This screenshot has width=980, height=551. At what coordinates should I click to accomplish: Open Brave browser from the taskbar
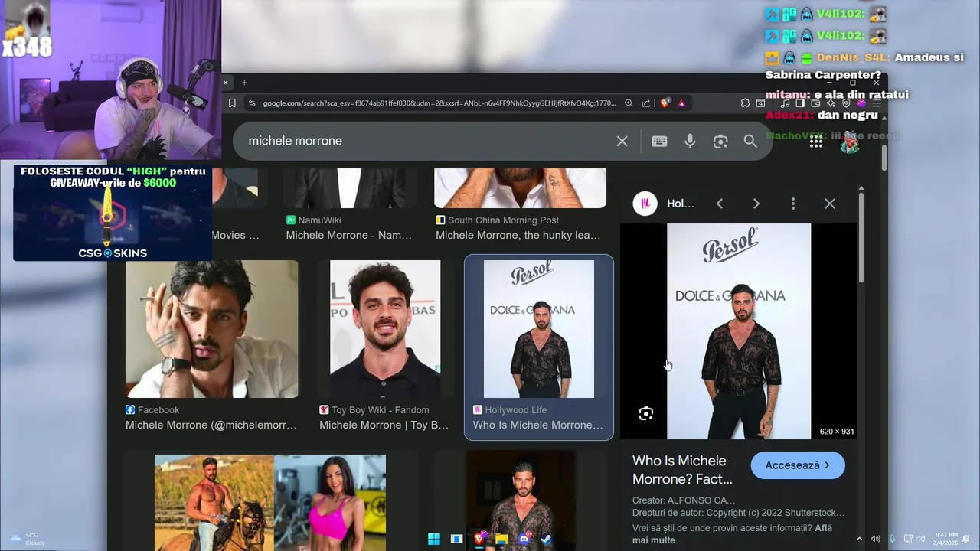tap(479, 539)
